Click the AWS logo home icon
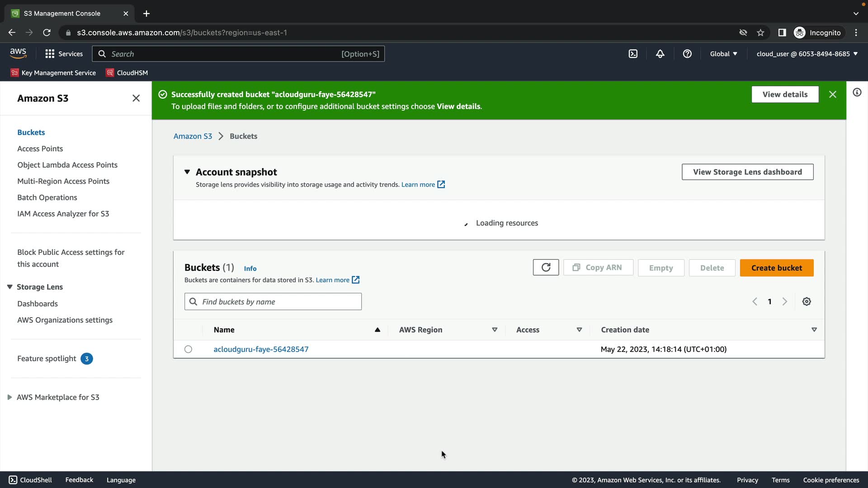868x488 pixels. pos(18,53)
